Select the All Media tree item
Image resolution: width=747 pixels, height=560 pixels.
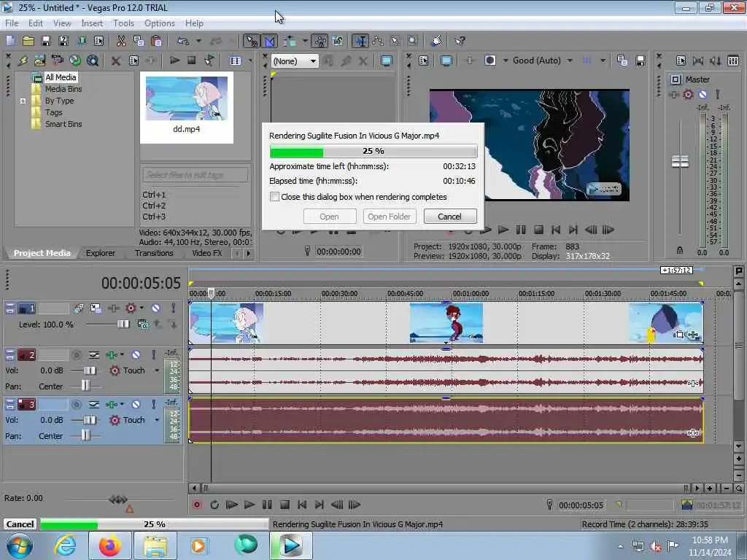61,77
